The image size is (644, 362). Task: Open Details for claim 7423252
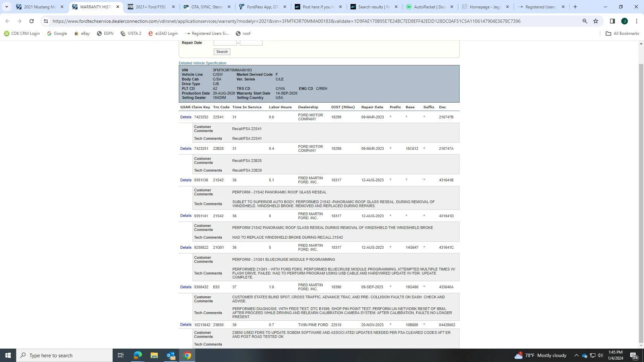(185, 117)
